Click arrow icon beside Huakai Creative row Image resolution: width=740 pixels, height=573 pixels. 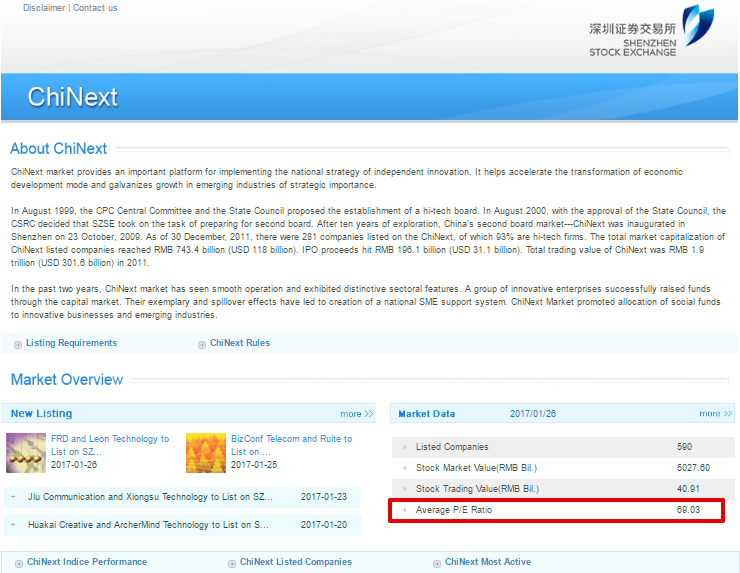[x=13, y=524]
